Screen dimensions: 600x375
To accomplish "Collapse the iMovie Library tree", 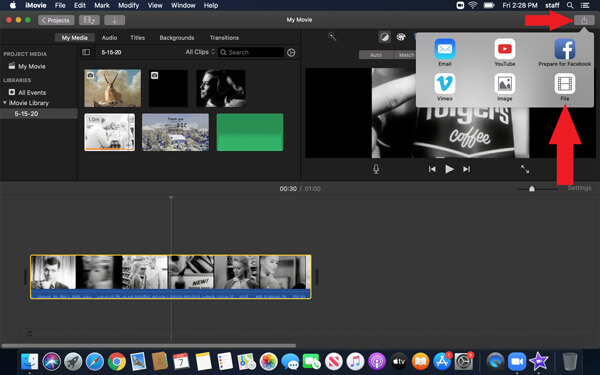I will [5, 103].
